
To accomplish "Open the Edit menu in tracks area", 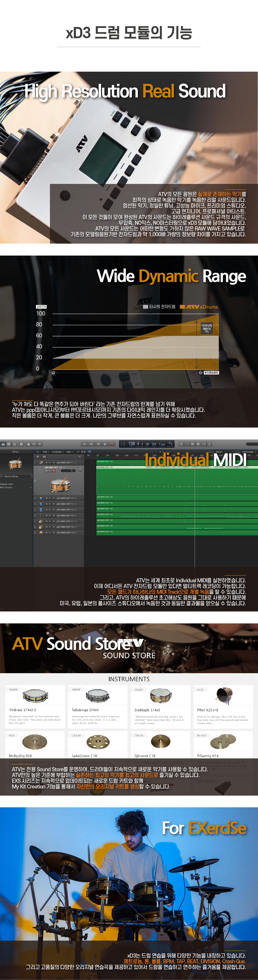I will tap(46, 452).
